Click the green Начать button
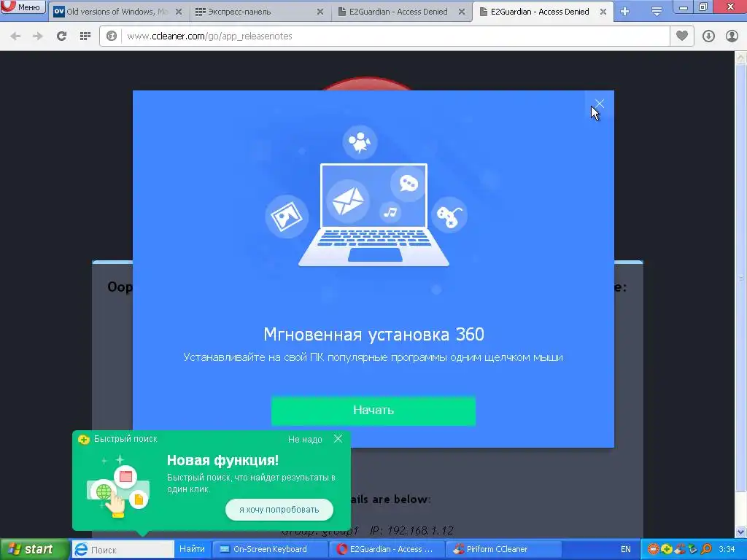 point(373,410)
